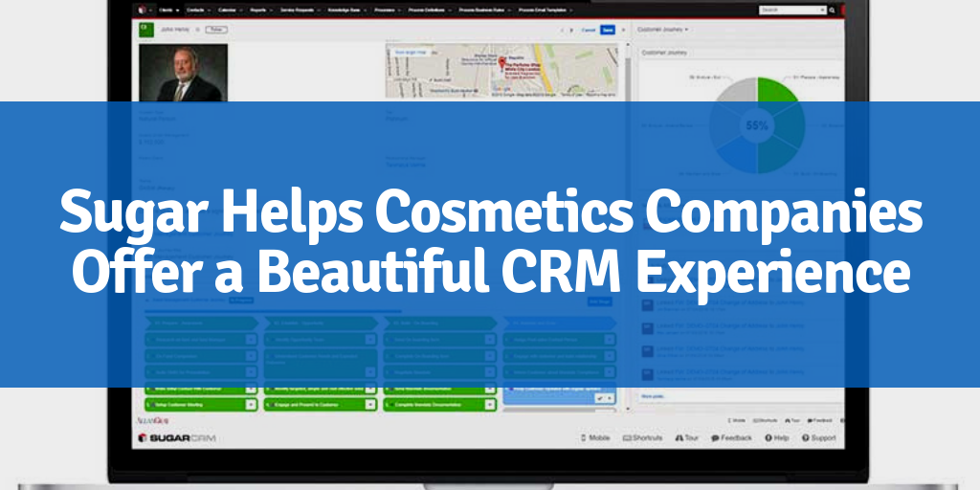Click the blue Save button

(x=607, y=30)
